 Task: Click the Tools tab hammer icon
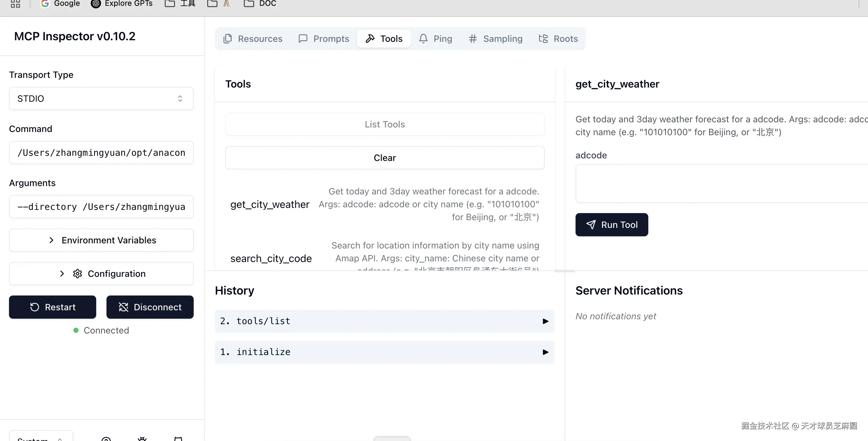370,39
